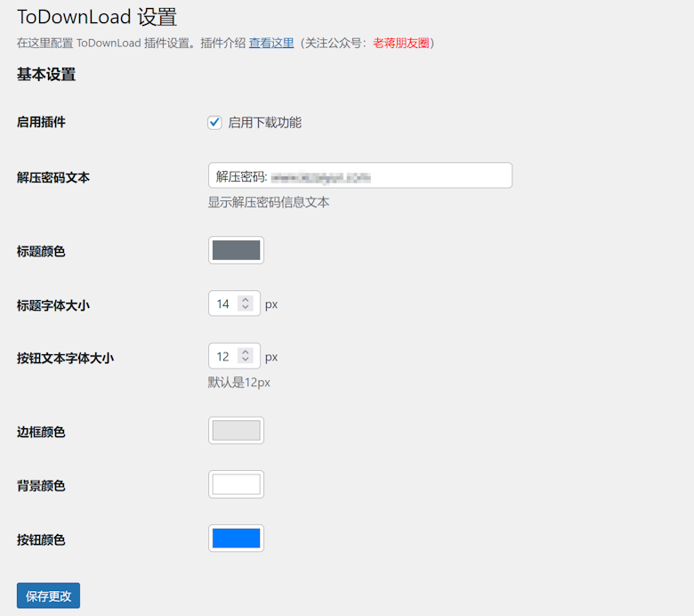
Task: Click the 解压密码文本 row label
Action: [53, 177]
